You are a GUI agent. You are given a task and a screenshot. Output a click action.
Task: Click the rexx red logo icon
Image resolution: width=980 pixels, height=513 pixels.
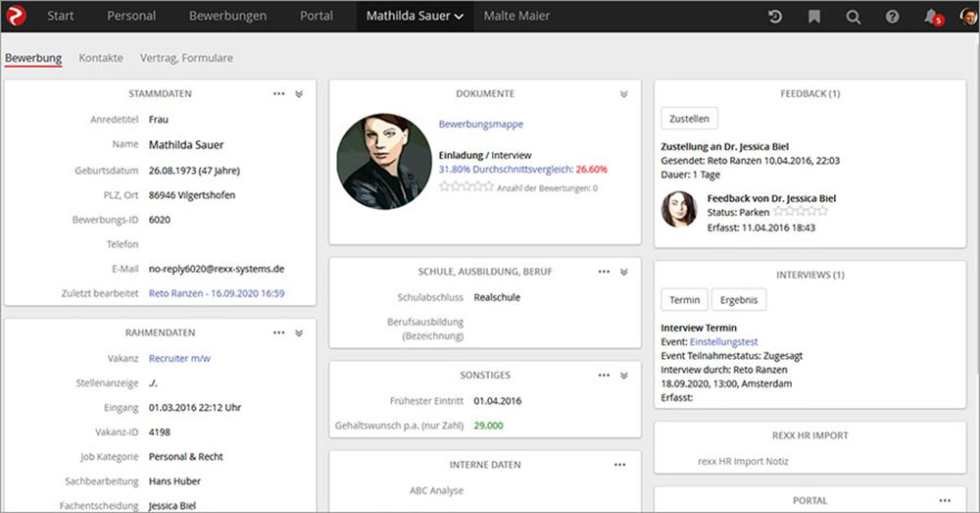(x=19, y=16)
